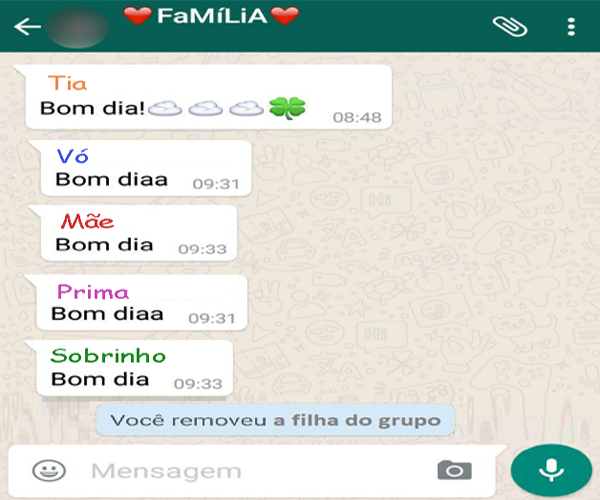This screenshot has width=600, height=500.
Task: Tap the green microphone voice button
Action: coord(551,470)
